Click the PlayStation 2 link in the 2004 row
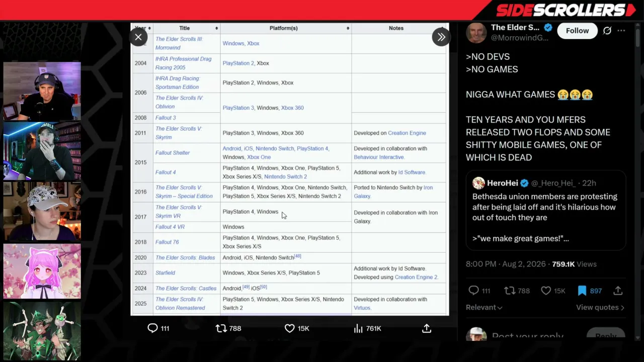The height and width of the screenshot is (362, 644). 238,63
